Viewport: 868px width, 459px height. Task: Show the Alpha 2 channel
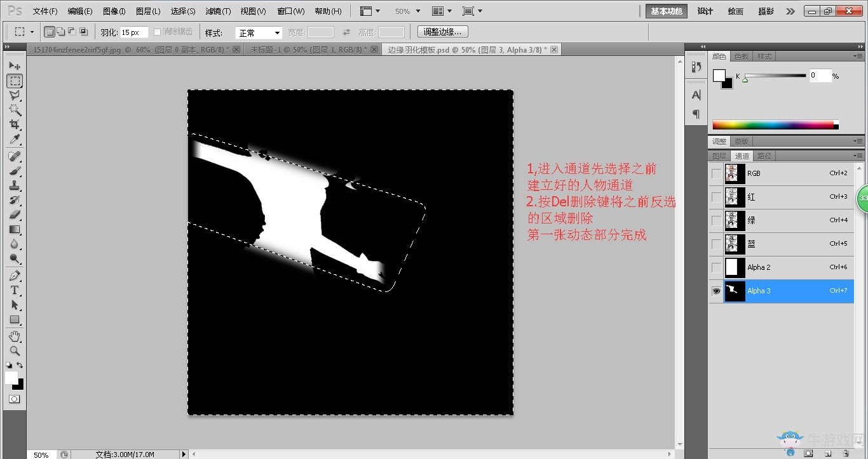point(717,267)
